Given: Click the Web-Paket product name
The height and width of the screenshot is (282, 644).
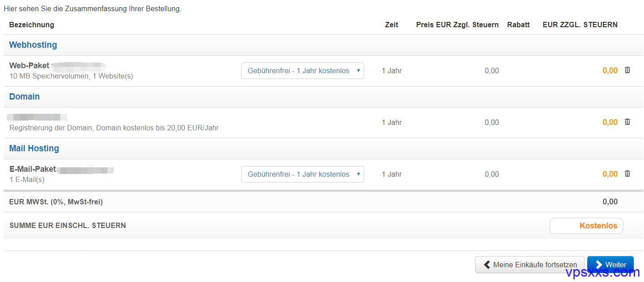Looking at the screenshot, I should (x=29, y=66).
